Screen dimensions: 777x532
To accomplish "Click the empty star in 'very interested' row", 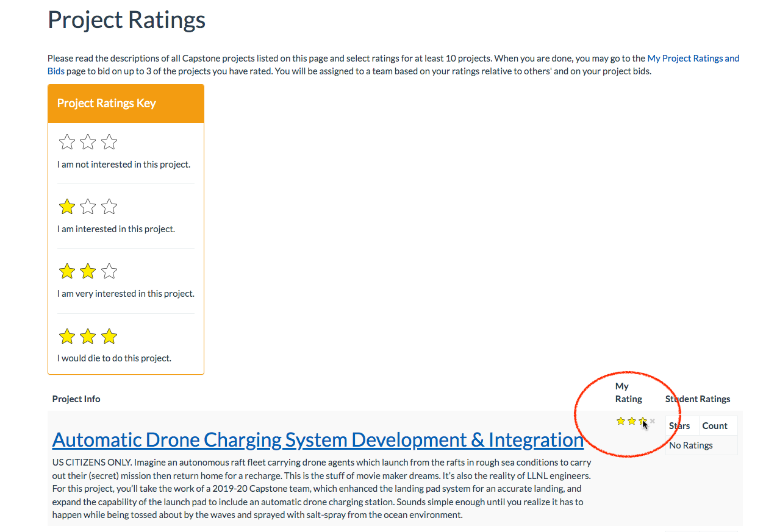I will (109, 271).
